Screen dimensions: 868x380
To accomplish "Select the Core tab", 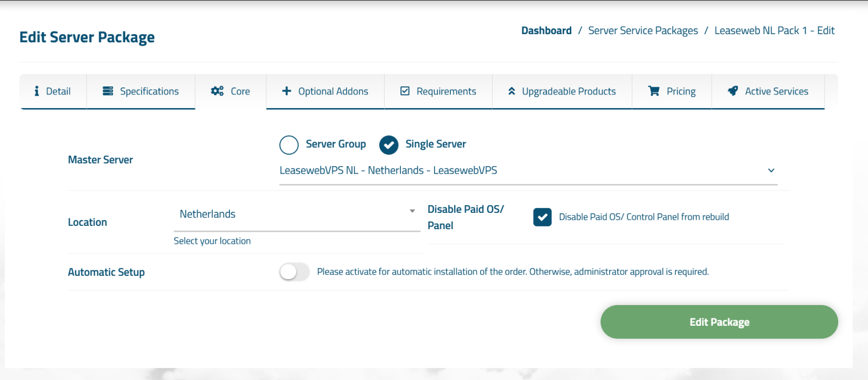I will 231,91.
